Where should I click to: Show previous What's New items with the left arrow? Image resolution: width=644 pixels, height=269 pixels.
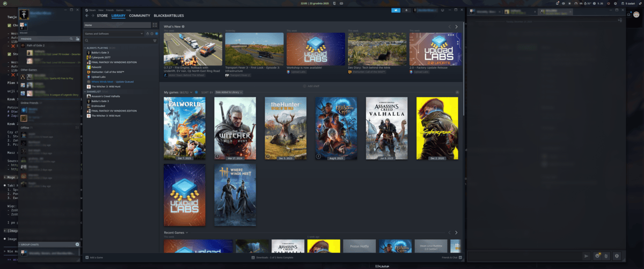[x=450, y=27]
